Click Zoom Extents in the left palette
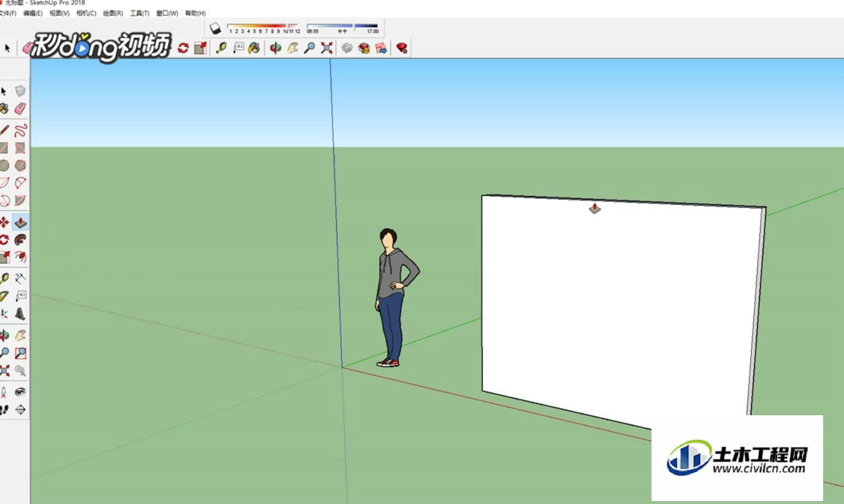Screen dimensions: 844x504 pos(4,371)
